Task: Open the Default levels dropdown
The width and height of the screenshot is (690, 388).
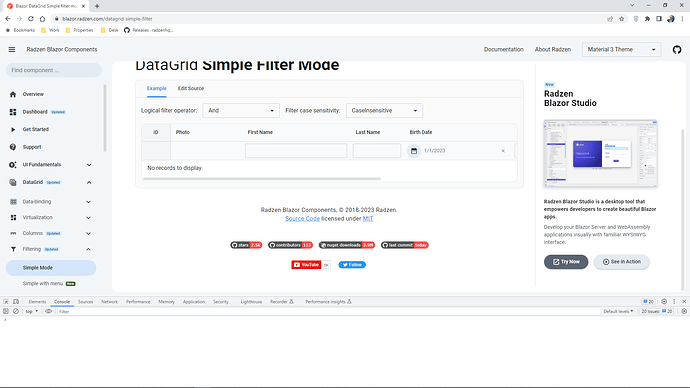Action: tap(618, 311)
